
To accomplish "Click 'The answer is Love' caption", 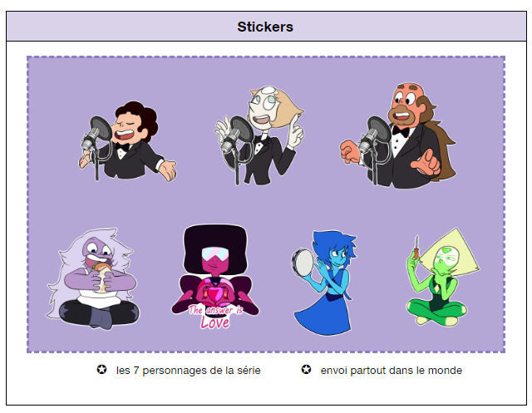I will click(x=216, y=317).
